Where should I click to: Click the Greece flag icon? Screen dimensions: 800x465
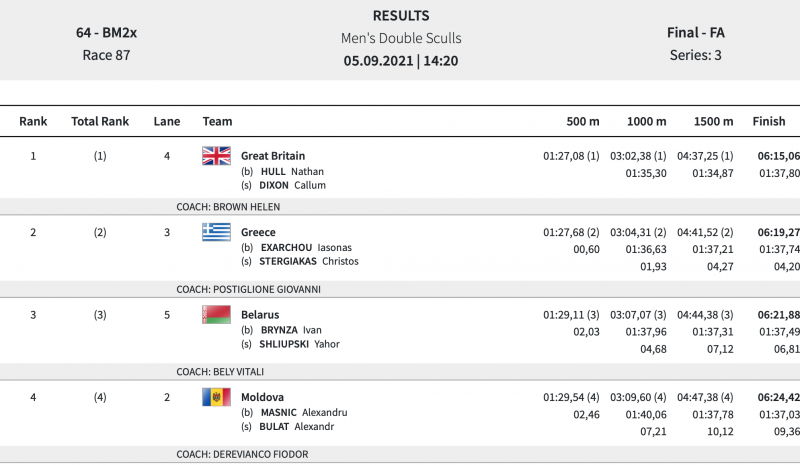[x=216, y=232]
